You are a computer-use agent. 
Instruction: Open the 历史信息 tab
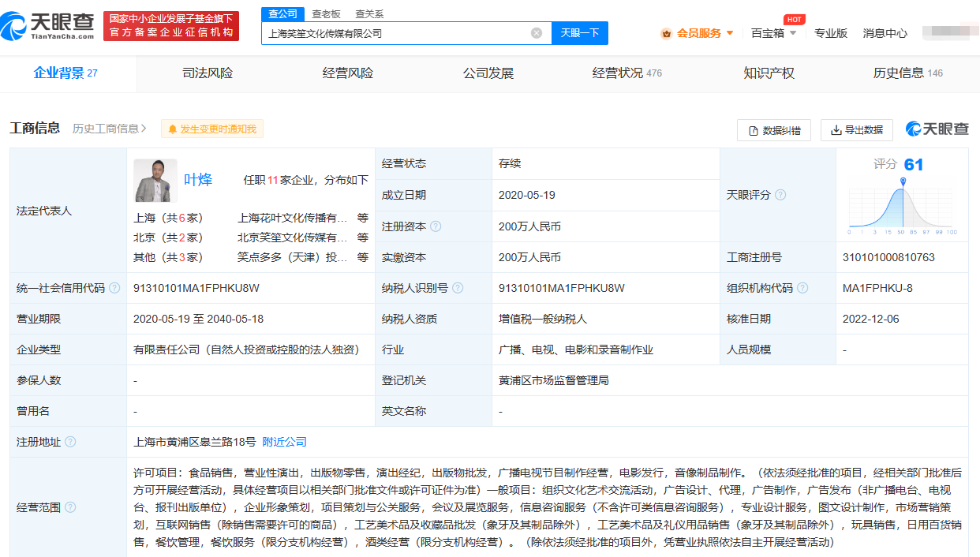pyautogui.click(x=907, y=73)
